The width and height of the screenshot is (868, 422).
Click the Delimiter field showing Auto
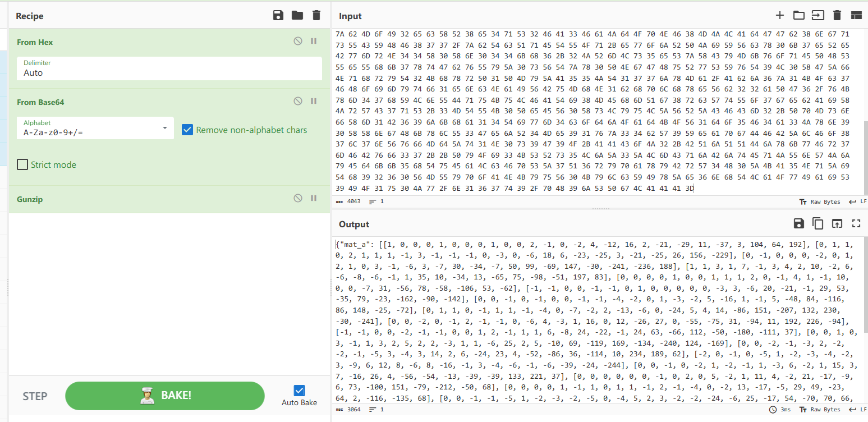pyautogui.click(x=169, y=68)
